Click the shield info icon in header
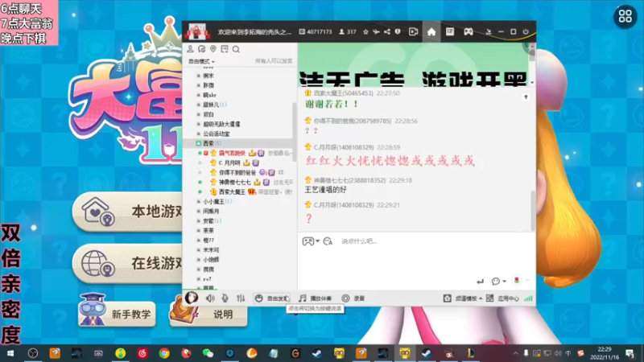Viewport: 644px width, 362px height. click(398, 31)
